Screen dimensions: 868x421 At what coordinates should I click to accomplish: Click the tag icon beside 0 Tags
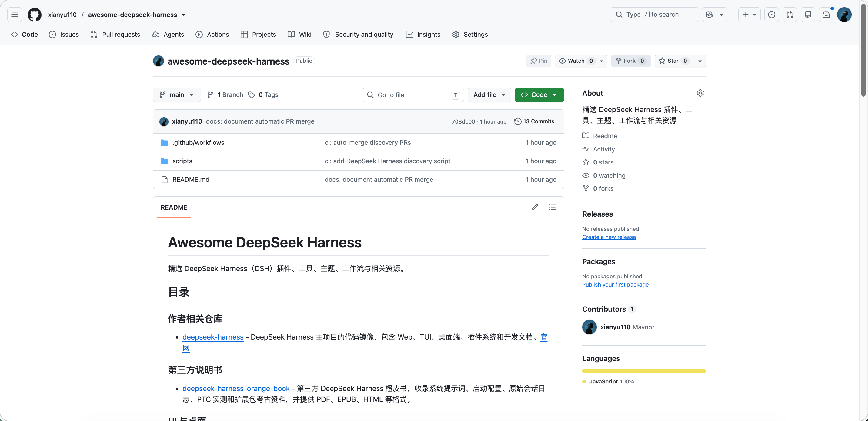[251, 95]
